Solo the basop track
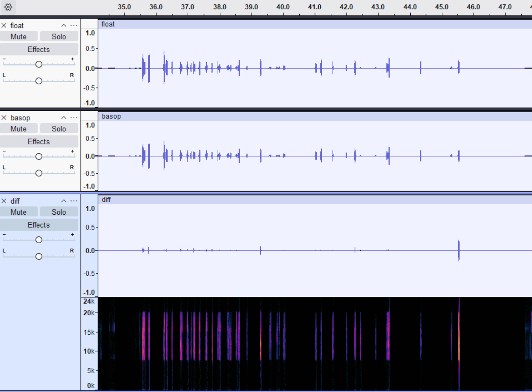 pos(58,129)
